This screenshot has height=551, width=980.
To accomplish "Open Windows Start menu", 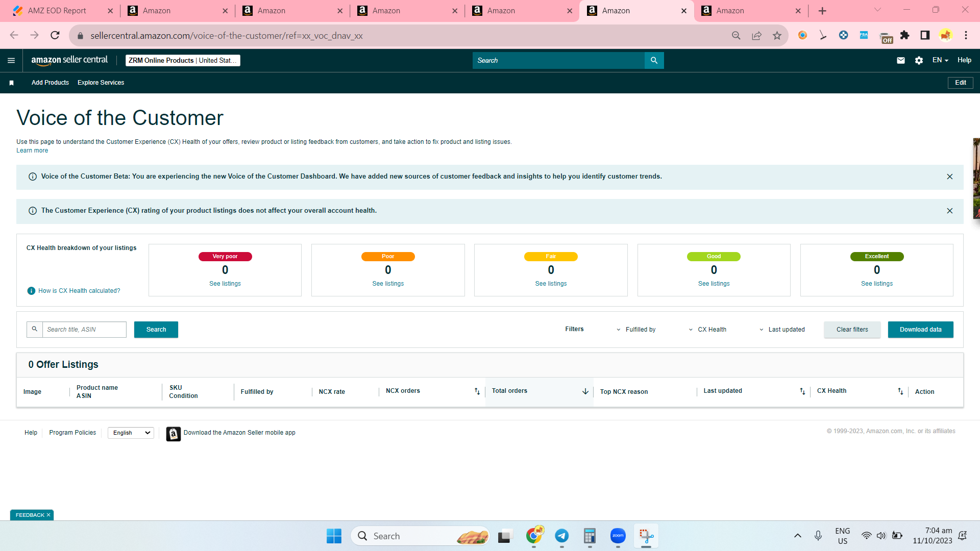I will click(x=334, y=536).
